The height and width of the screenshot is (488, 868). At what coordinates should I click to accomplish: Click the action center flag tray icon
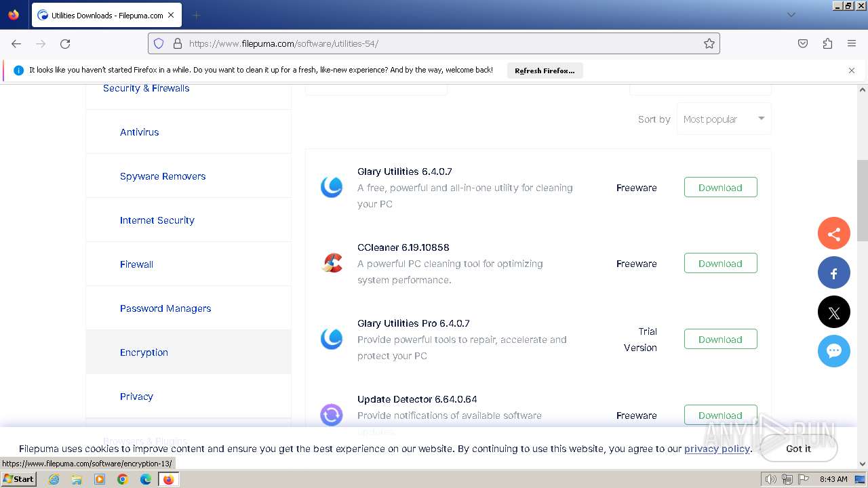click(x=804, y=479)
